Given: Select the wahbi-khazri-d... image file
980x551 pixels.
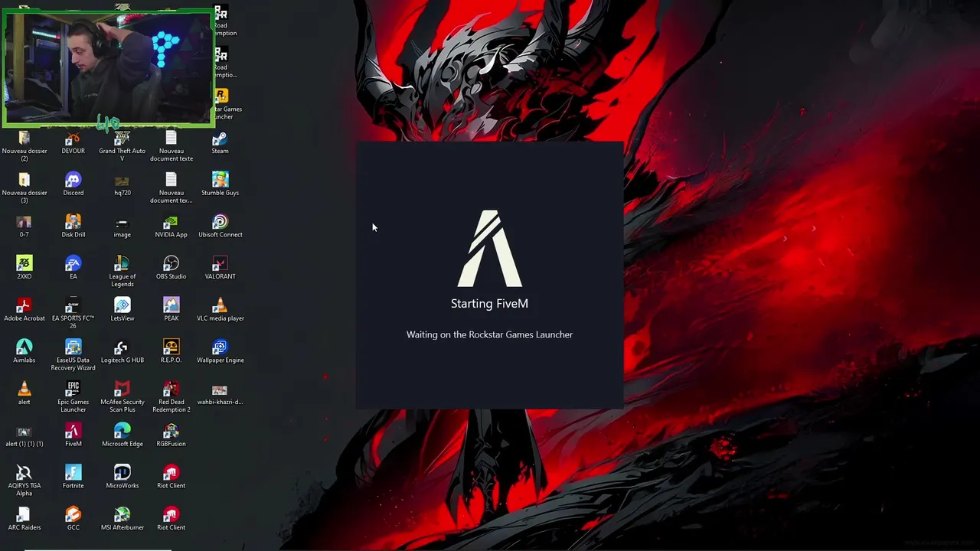Looking at the screenshot, I should 220,394.
